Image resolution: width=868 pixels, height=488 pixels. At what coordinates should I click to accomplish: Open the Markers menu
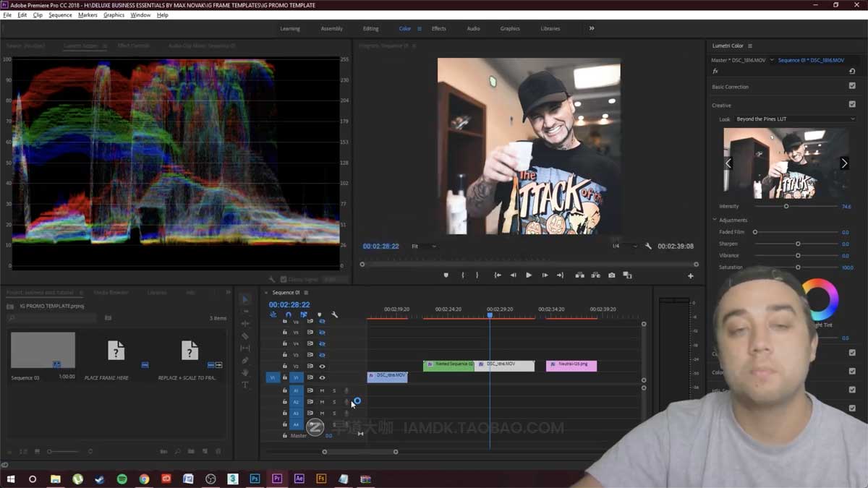click(x=88, y=15)
